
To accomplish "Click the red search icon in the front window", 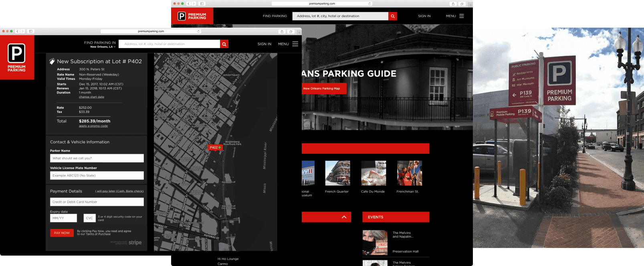I will pos(224,44).
